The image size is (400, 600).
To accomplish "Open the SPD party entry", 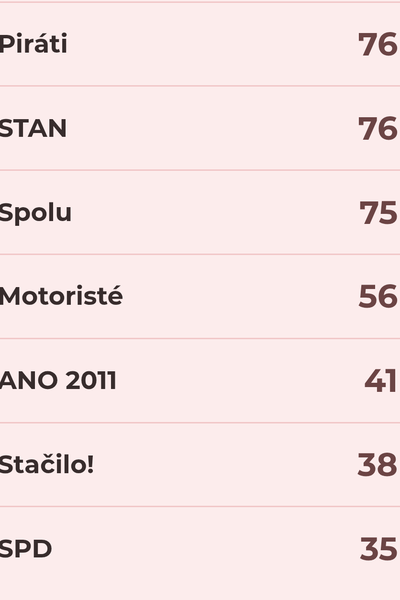I will [x=26, y=549].
